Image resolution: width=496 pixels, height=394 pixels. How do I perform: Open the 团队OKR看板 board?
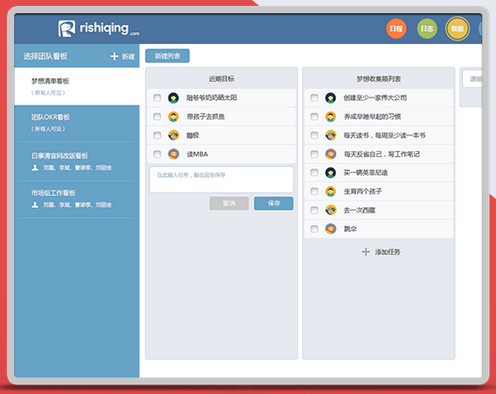click(x=77, y=123)
